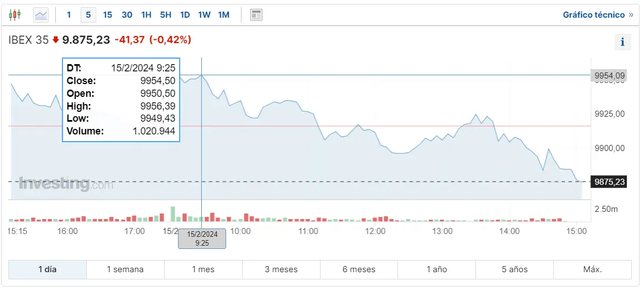The width and height of the screenshot is (644, 291).
Task: Choose the 30-minute interval
Action: pyautogui.click(x=127, y=15)
